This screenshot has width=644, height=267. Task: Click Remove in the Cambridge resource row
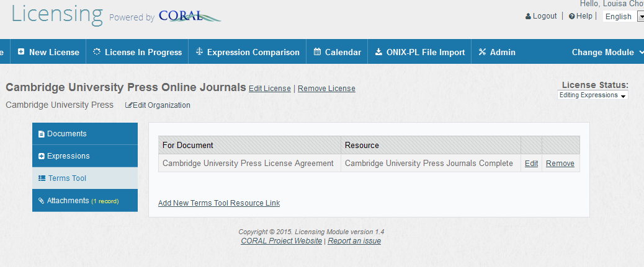click(560, 163)
